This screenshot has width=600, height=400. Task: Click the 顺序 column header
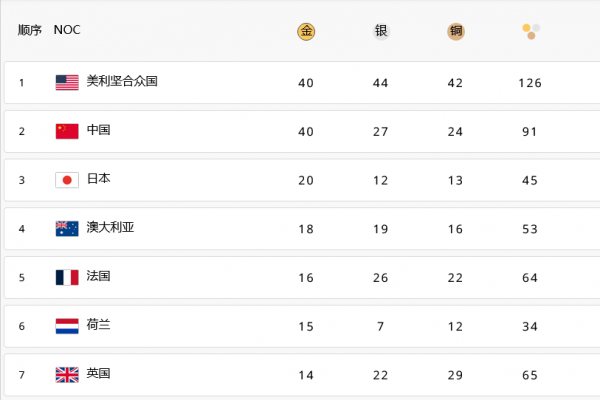coord(30,30)
